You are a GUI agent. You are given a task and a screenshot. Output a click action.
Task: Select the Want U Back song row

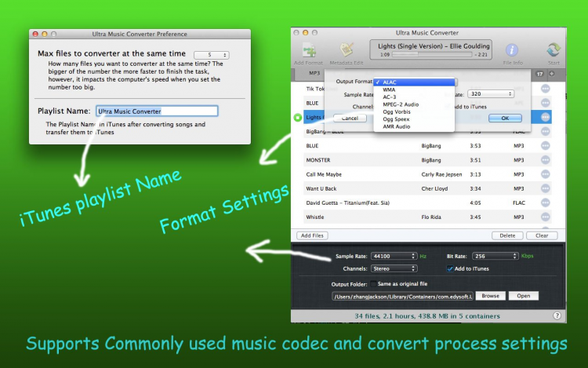tap(427, 188)
